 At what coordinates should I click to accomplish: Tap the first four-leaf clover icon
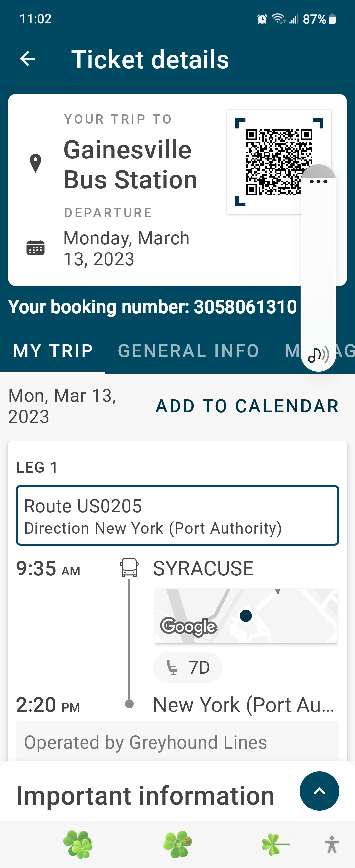coord(78,844)
